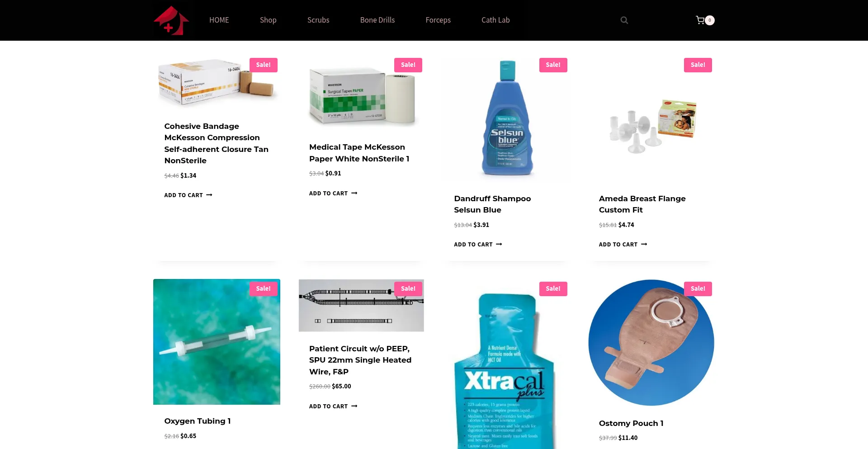The image size is (868, 449).
Task: Add Cohesive Bandage to cart
Action: [x=188, y=195]
